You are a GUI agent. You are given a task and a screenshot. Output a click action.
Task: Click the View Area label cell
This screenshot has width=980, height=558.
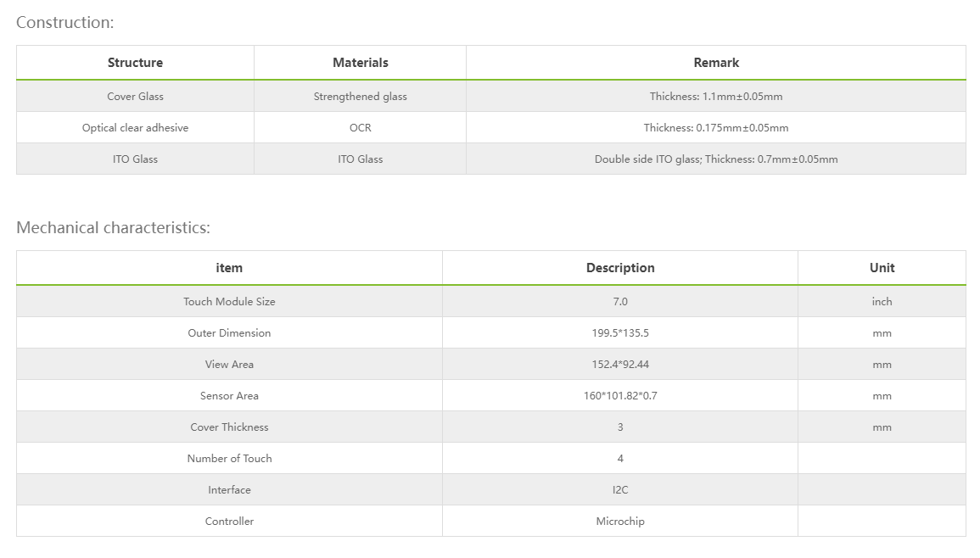229,365
